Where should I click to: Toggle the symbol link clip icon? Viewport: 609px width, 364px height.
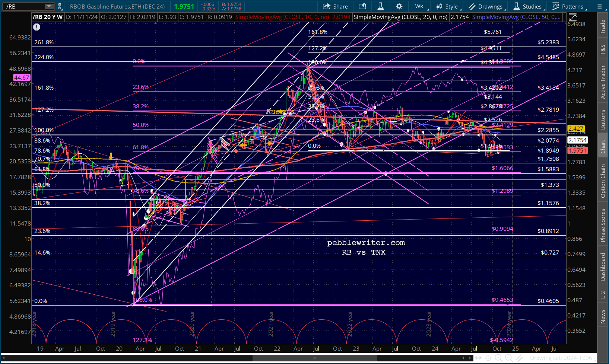[60, 6]
